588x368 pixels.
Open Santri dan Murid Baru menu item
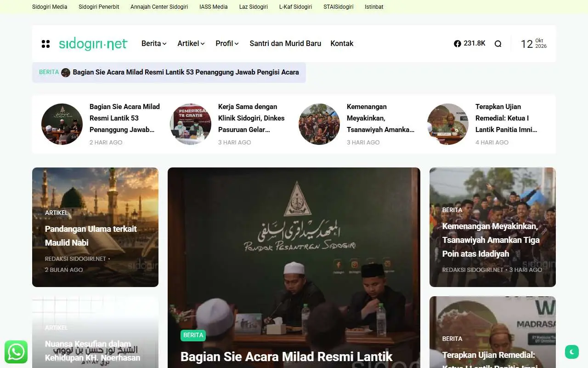tap(285, 43)
